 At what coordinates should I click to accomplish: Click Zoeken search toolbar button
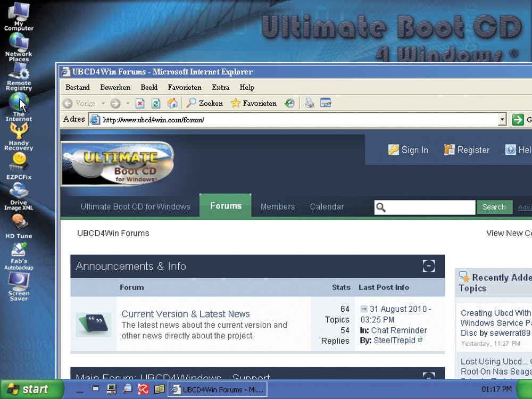point(205,103)
